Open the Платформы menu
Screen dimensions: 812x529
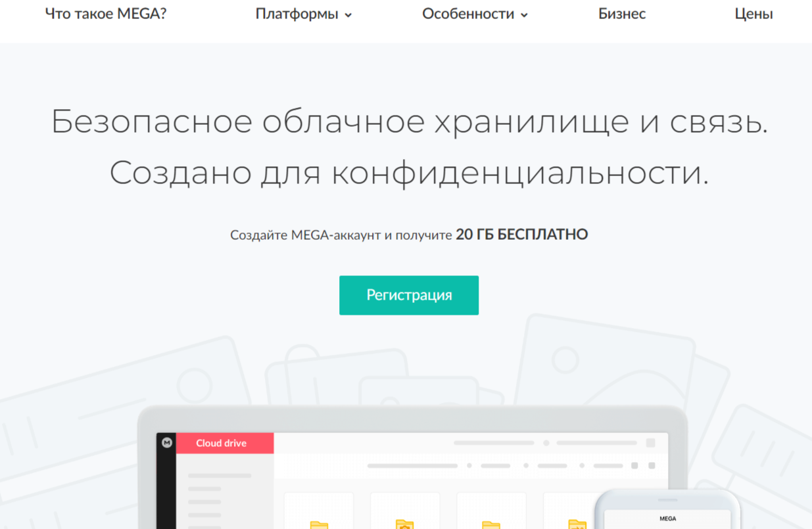coord(304,14)
